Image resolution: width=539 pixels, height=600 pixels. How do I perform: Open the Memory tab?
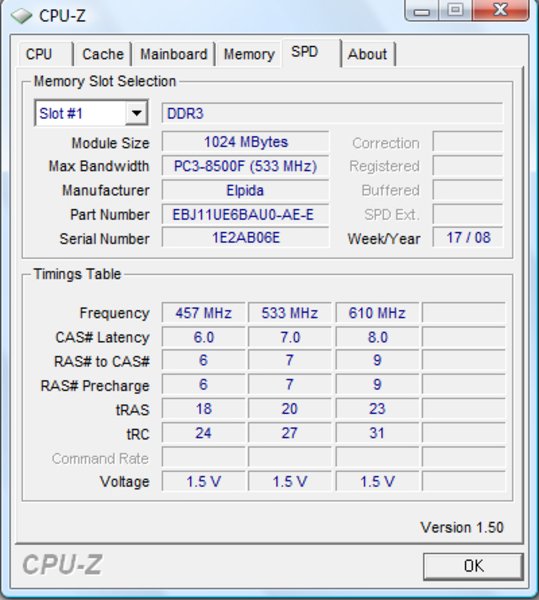(249, 54)
